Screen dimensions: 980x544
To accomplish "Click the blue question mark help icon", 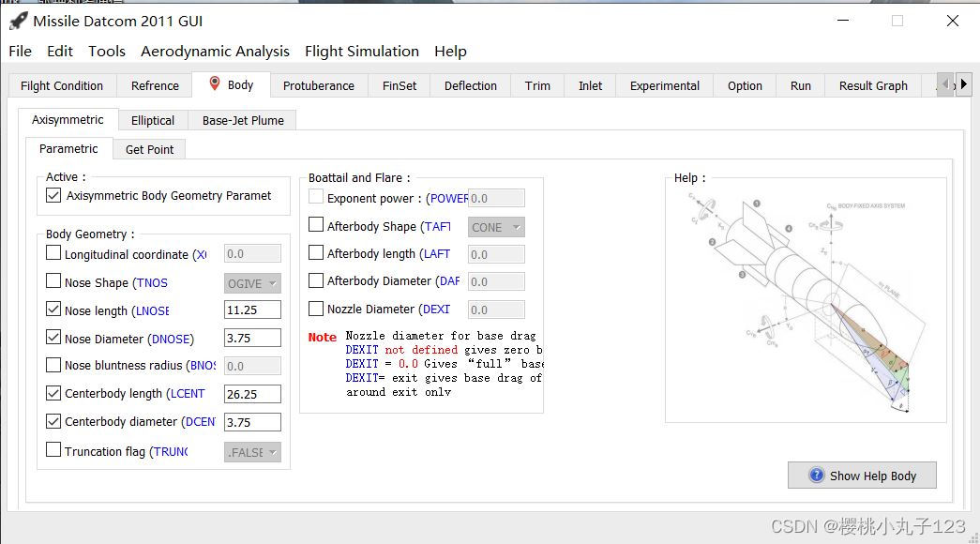I will click(816, 476).
